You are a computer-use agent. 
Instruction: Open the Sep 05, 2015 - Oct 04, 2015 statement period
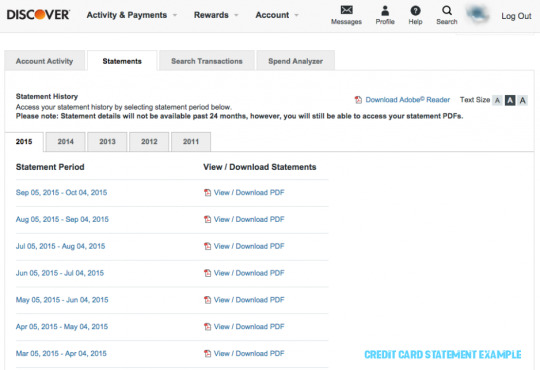coord(61,192)
